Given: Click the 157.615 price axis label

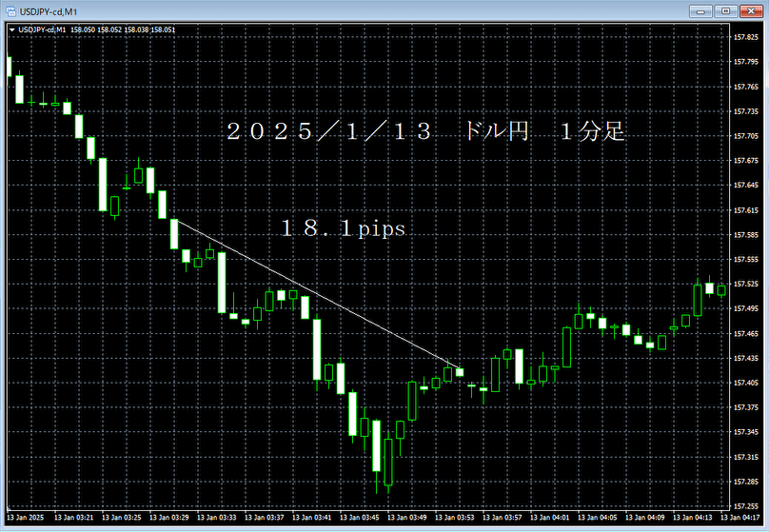Looking at the screenshot, I should click(745, 210).
